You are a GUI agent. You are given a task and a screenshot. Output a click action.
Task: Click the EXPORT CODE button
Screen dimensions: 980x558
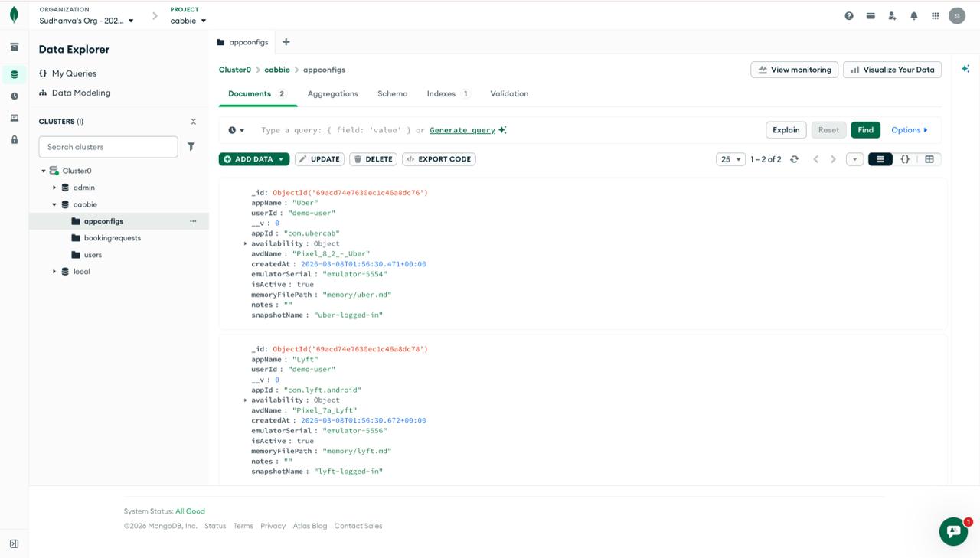point(439,159)
